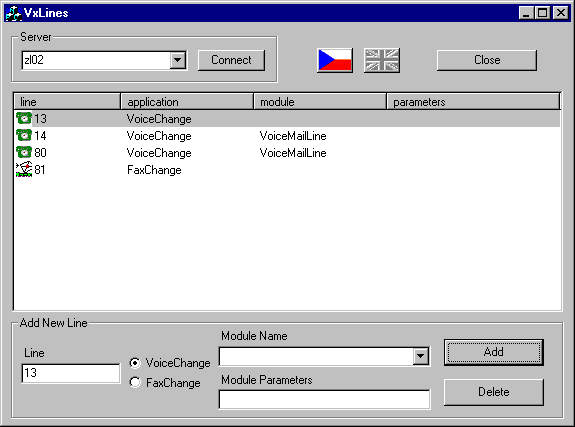The width and height of the screenshot is (575, 427).
Task: Click the green phone icon for line 14
Action: [x=24, y=135]
